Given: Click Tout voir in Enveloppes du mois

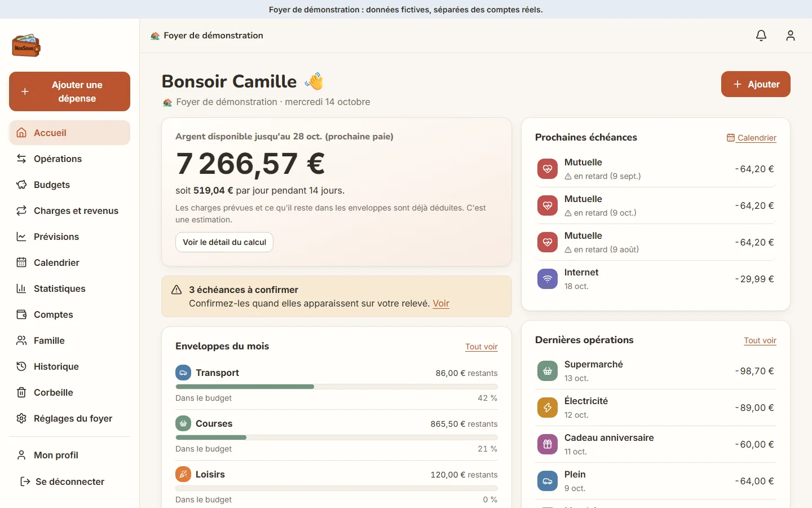Looking at the screenshot, I should [x=482, y=347].
